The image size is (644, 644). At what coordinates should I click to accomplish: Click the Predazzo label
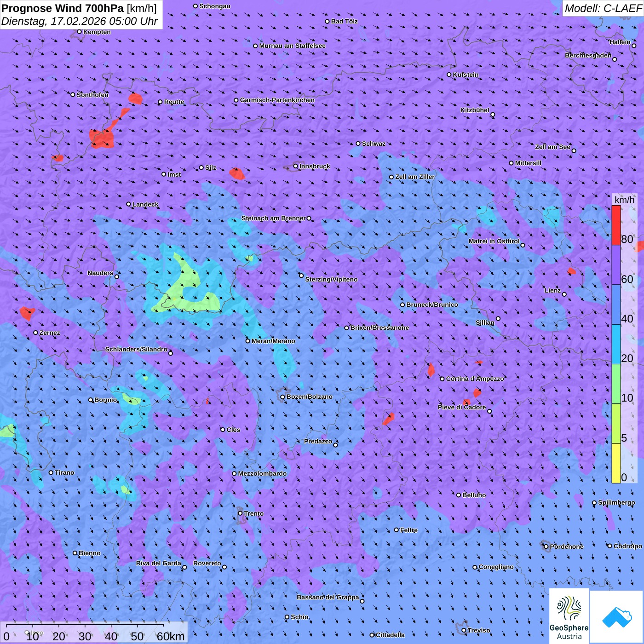318,441
